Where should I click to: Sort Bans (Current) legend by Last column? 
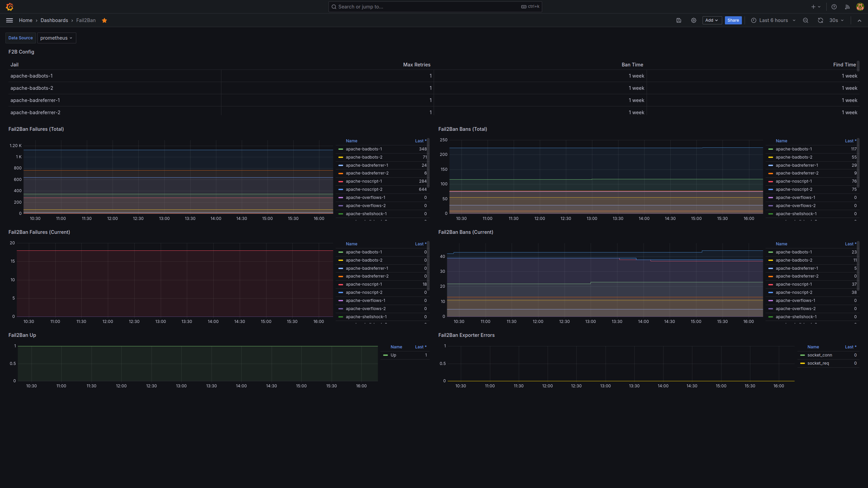pos(851,244)
